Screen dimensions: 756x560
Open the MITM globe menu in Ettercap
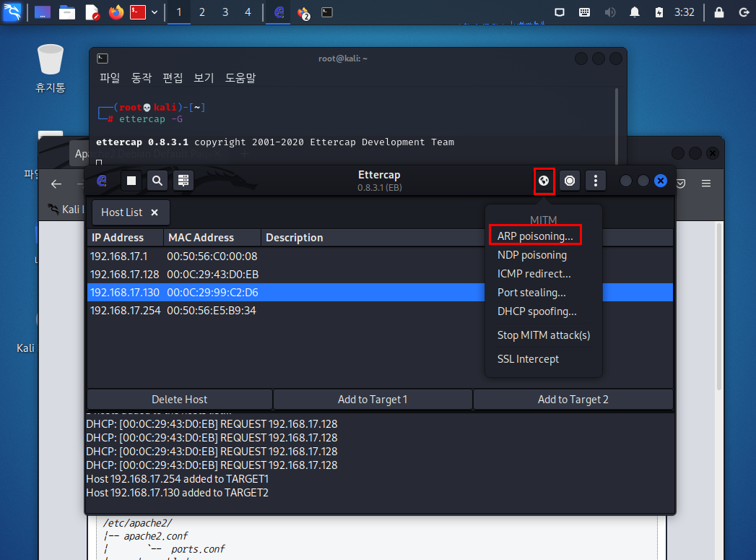pyautogui.click(x=544, y=181)
